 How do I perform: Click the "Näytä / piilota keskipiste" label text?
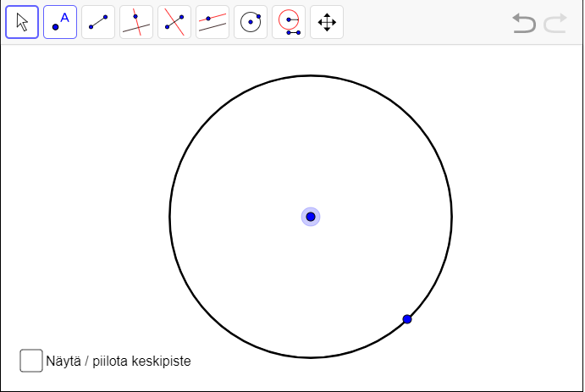[119, 361]
